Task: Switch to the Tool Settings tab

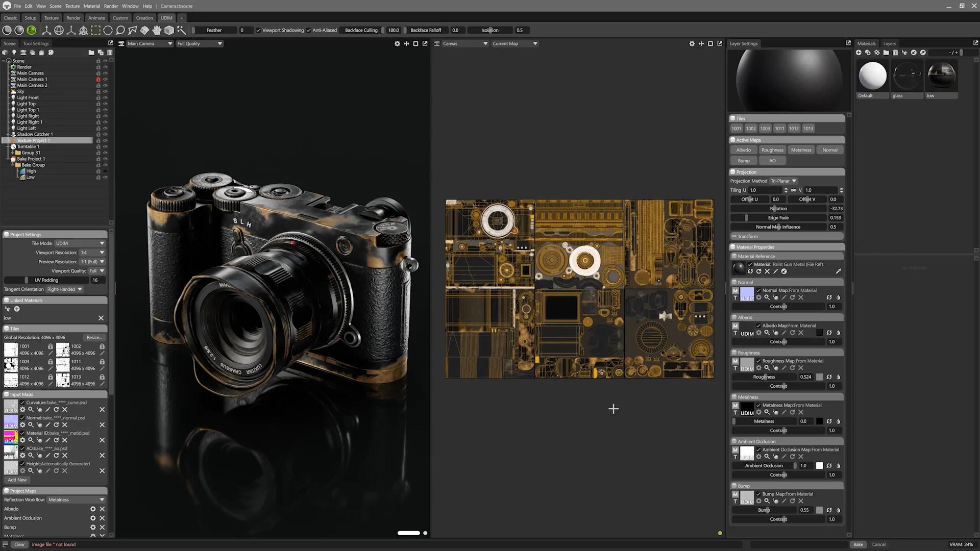Action: (36, 44)
